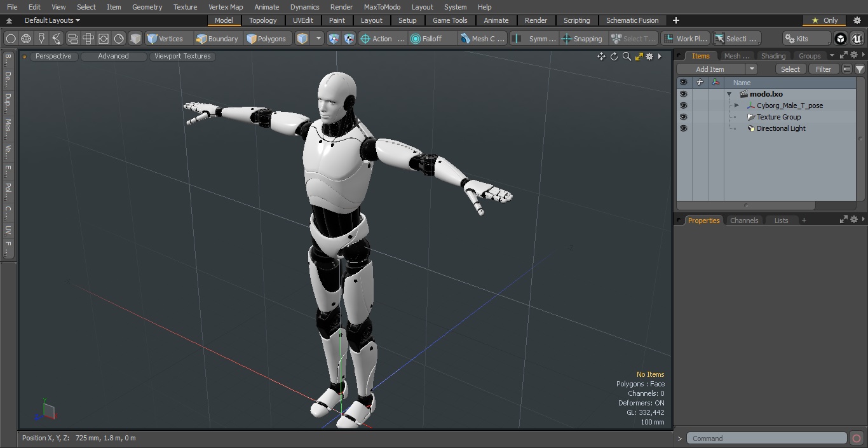The image size is (868, 448).
Task: Open Properties panel gear settings
Action: [x=854, y=219]
